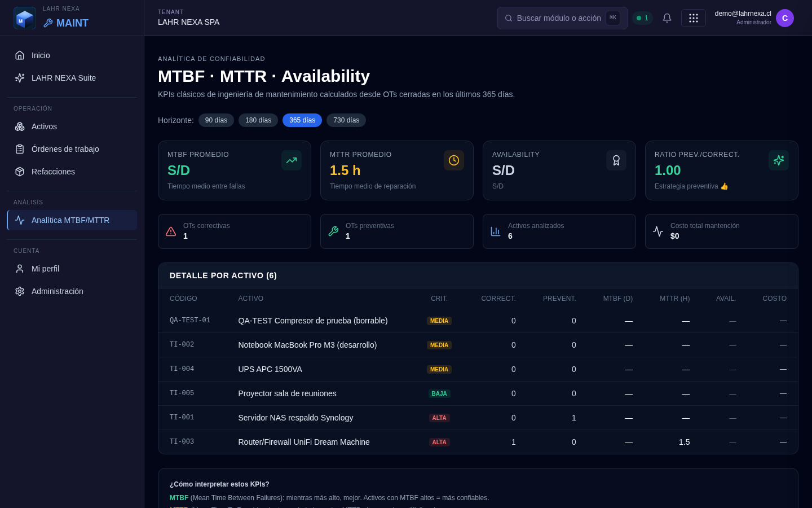Select the 180 días horizon pill

[258, 120]
